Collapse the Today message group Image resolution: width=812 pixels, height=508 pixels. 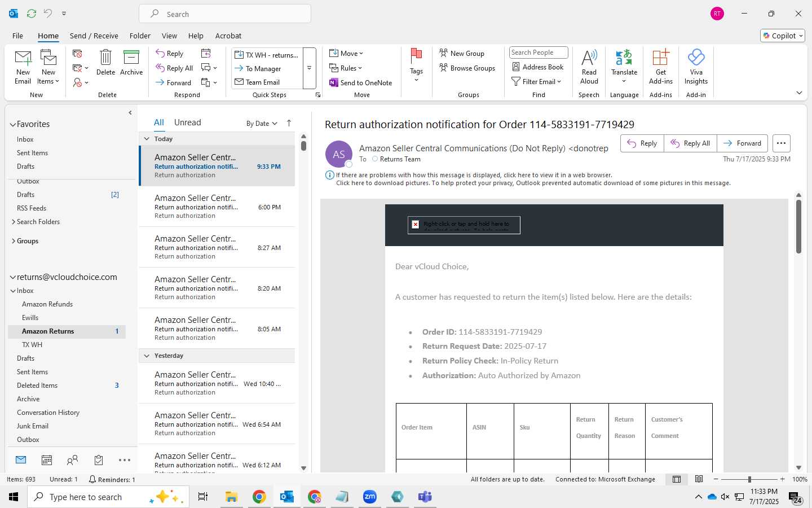pyautogui.click(x=147, y=139)
